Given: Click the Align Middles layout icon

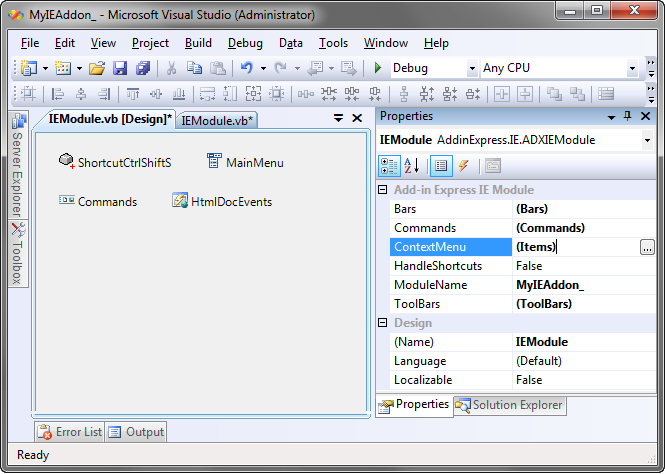Looking at the screenshot, I should (x=156, y=94).
